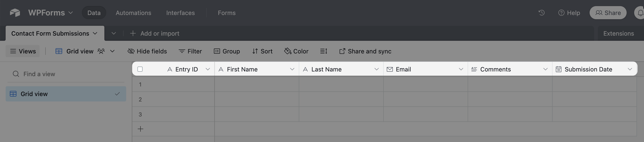Image resolution: width=644 pixels, height=142 pixels.
Task: Switch to the Automations tab
Action: (x=133, y=13)
